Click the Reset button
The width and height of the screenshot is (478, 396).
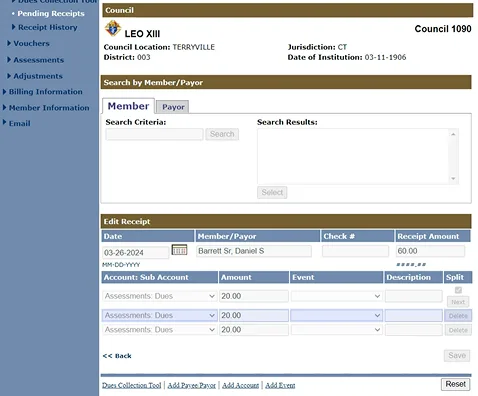(x=456, y=384)
